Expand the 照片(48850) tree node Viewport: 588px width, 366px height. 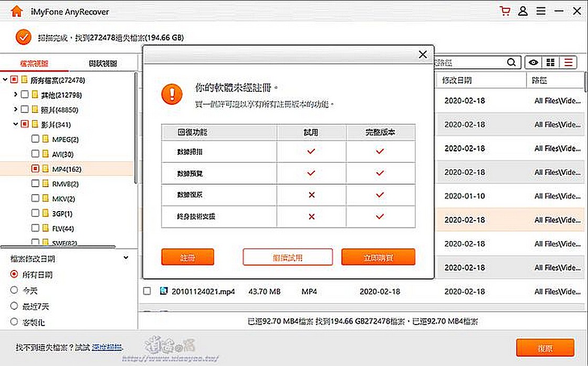[15, 110]
